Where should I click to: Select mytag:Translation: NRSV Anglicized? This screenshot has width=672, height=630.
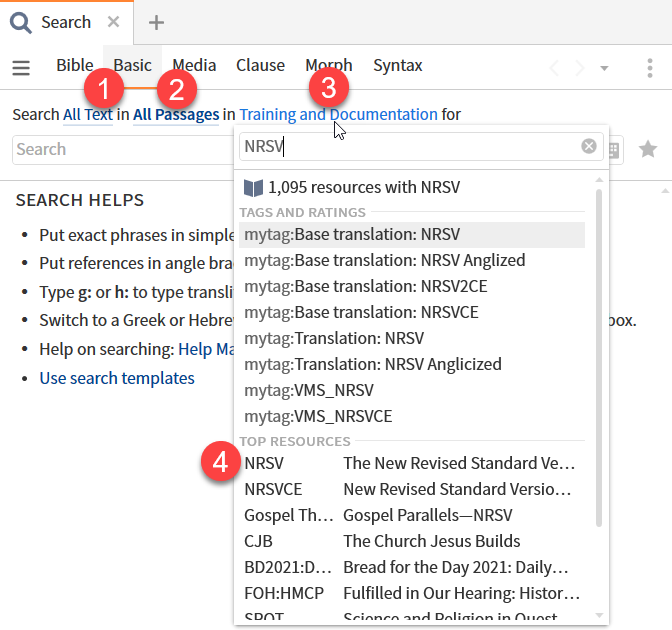point(412,364)
